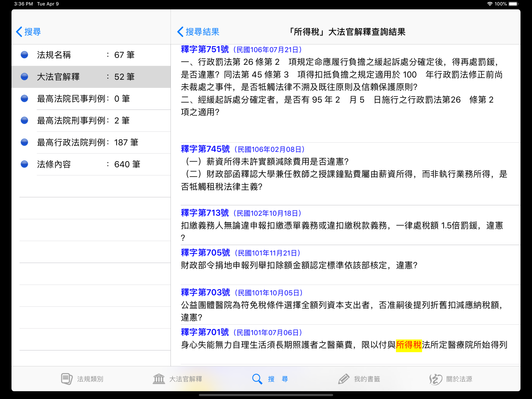Click the blue dot beside 最高行政法院判例
This screenshot has width=532, height=399.
24,142
